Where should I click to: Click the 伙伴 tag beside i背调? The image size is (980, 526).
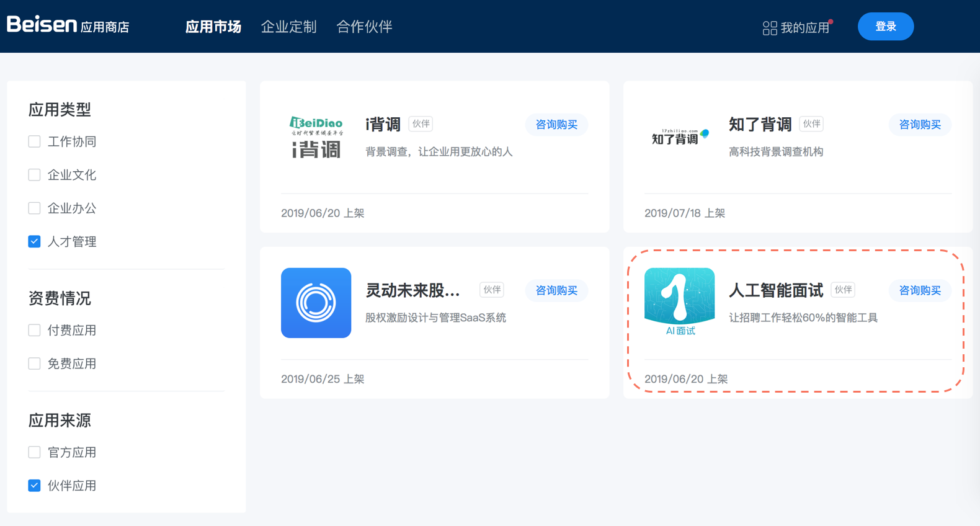click(x=421, y=124)
